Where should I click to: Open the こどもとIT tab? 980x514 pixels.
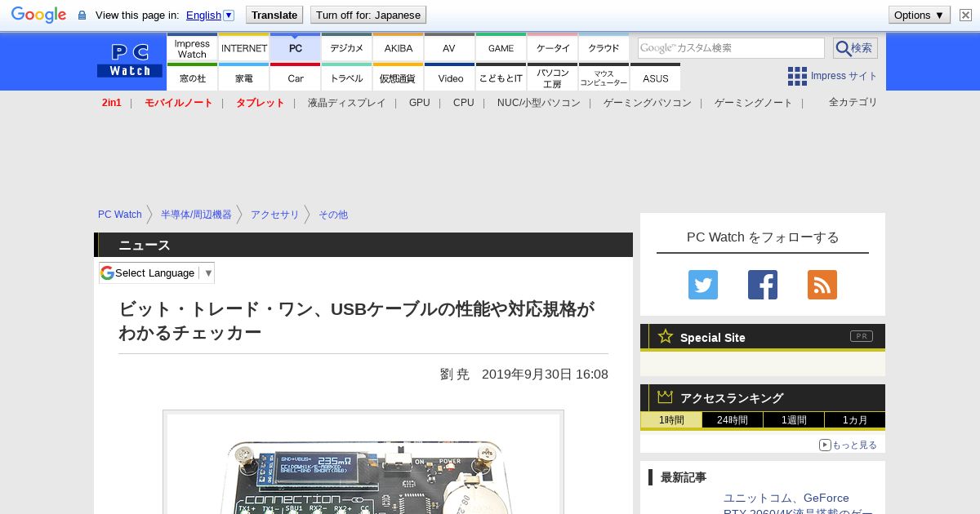pyautogui.click(x=501, y=78)
